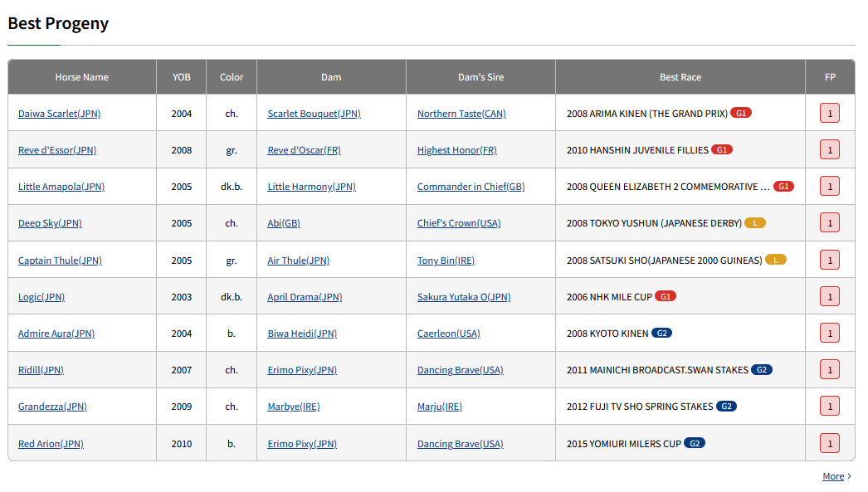Click FP 1 box in Ridill row

pos(830,369)
